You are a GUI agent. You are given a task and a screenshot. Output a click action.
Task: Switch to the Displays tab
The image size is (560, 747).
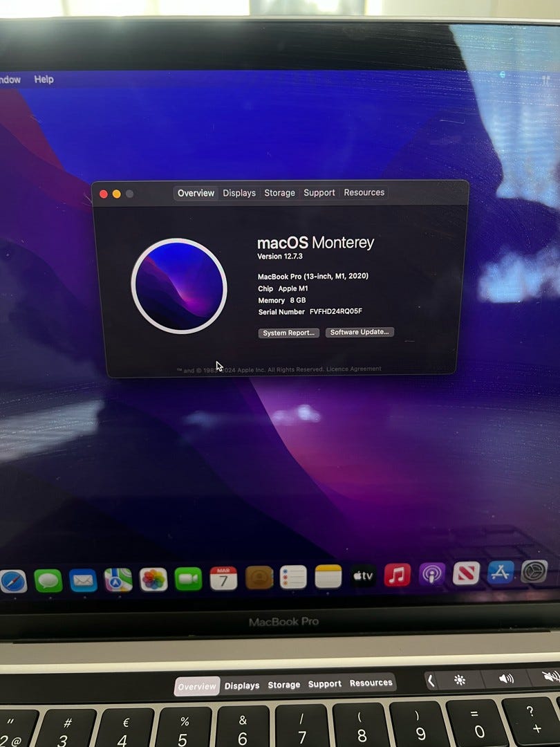pos(239,193)
